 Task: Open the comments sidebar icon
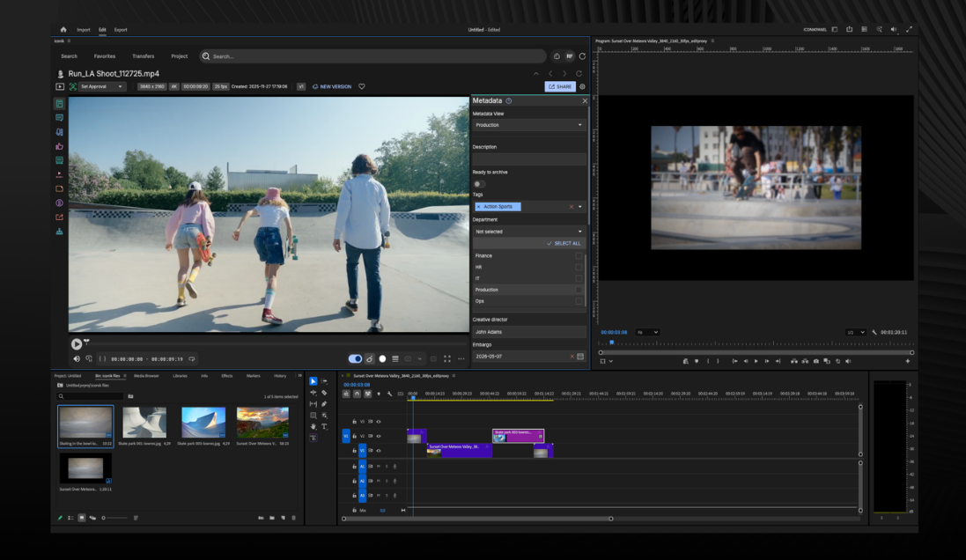[59, 118]
